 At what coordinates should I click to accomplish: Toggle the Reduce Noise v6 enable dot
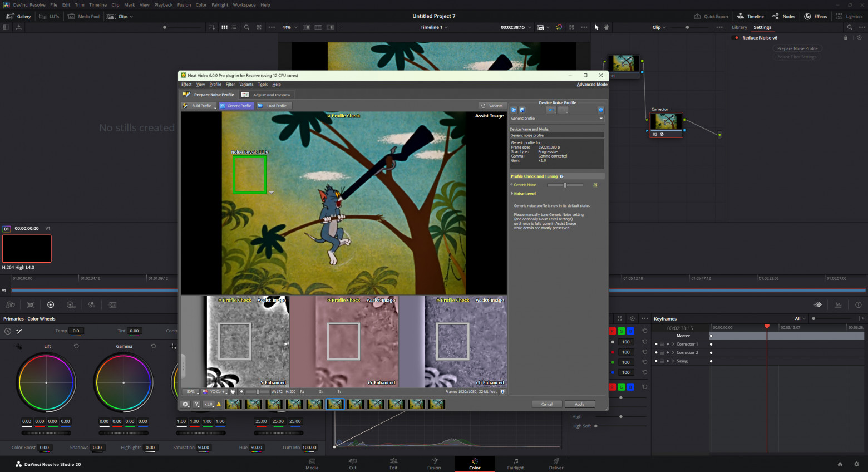click(x=737, y=38)
